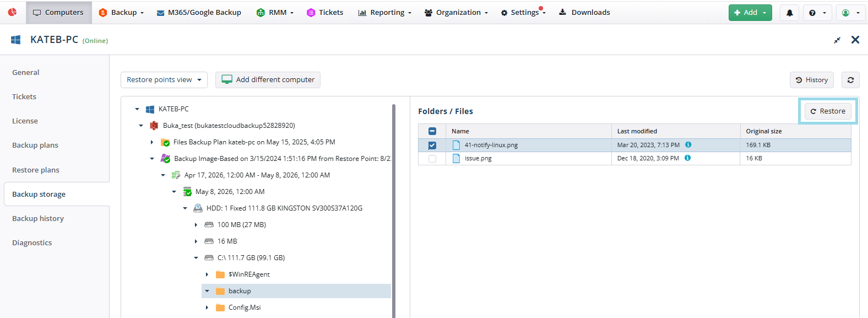
Task: Click the Windows logo beside KATEB-PC title
Action: tap(16, 40)
